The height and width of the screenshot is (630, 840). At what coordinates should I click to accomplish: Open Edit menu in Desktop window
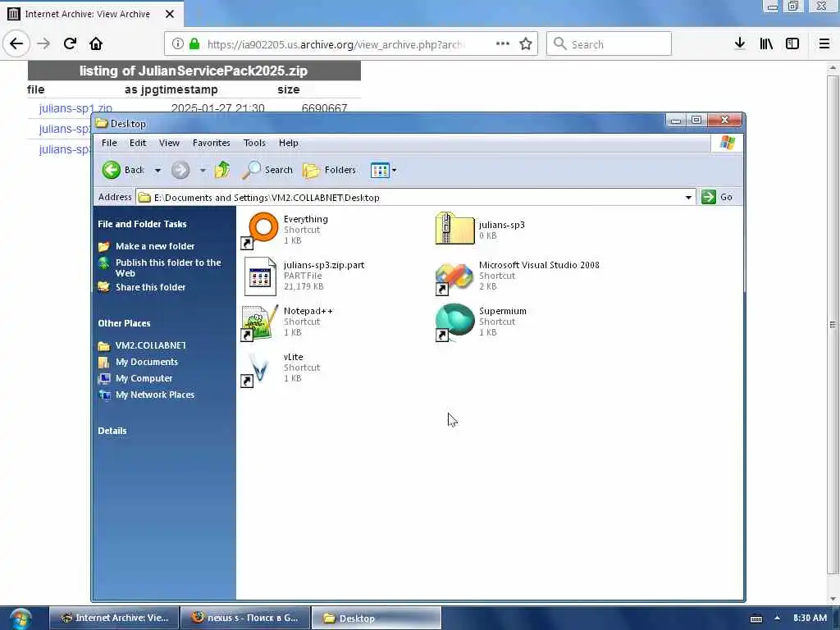click(138, 143)
